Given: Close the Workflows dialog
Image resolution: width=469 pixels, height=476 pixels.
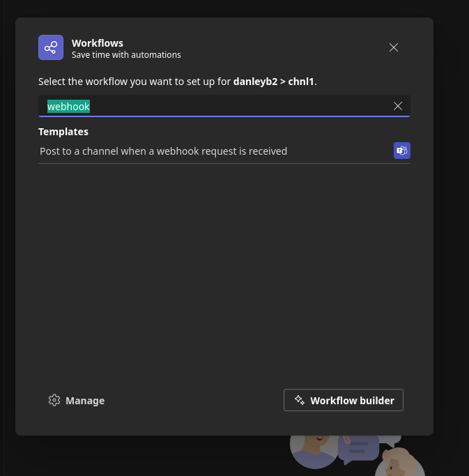Looking at the screenshot, I should pyautogui.click(x=394, y=47).
